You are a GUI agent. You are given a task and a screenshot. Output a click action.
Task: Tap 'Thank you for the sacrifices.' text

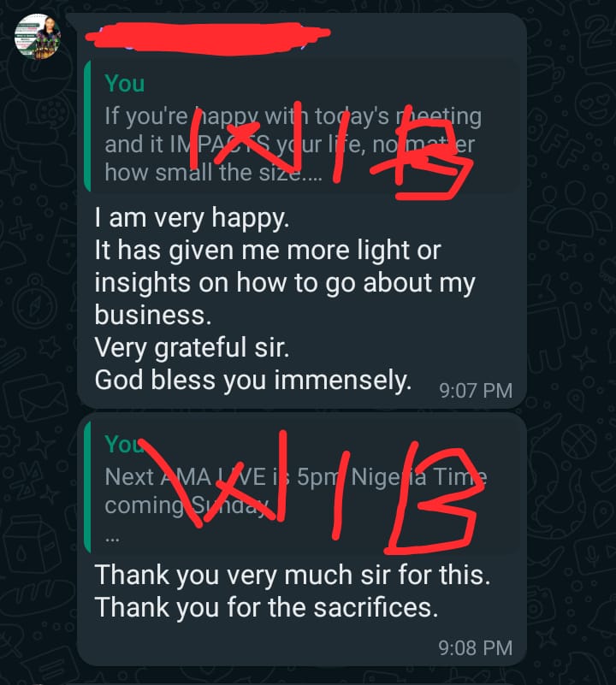coord(266,607)
